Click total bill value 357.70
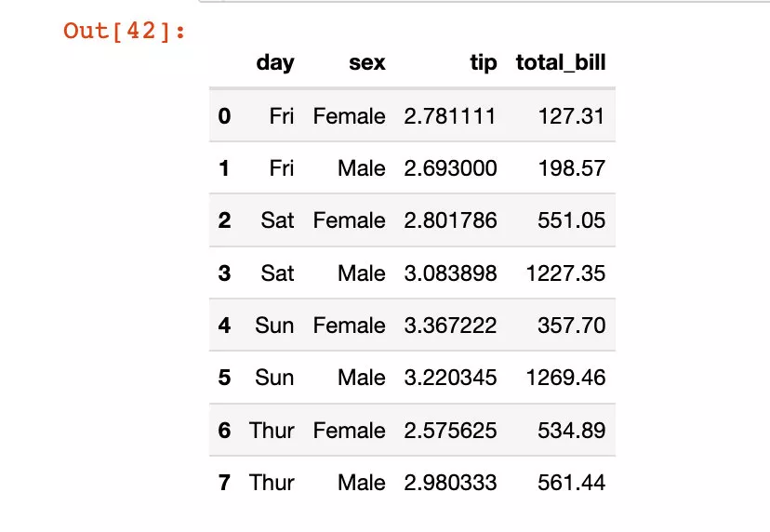770x532 pixels. click(572, 326)
